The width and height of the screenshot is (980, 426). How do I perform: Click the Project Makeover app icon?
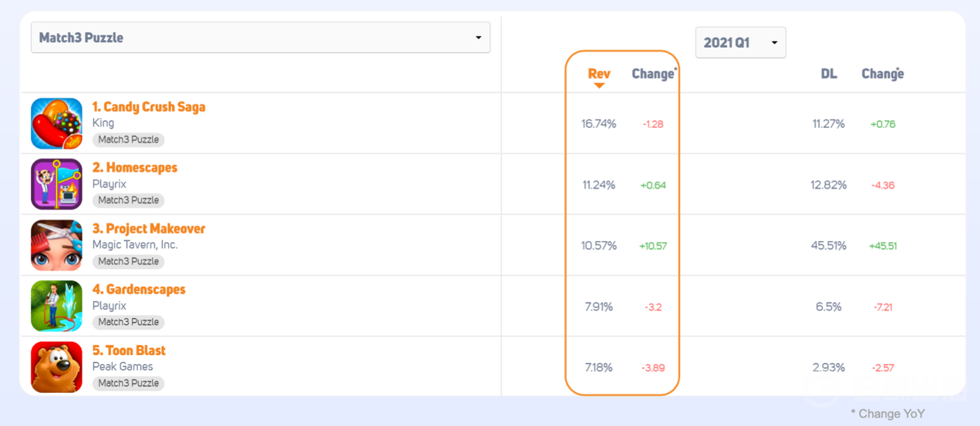pyautogui.click(x=56, y=245)
